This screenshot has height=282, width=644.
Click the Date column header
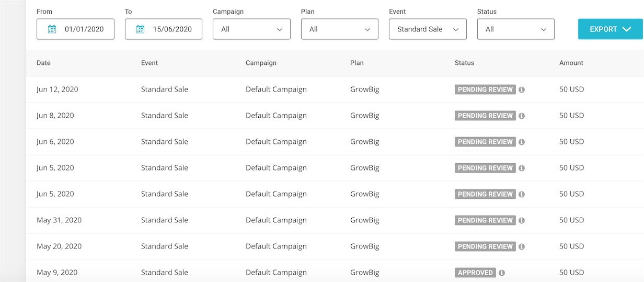[x=44, y=63]
